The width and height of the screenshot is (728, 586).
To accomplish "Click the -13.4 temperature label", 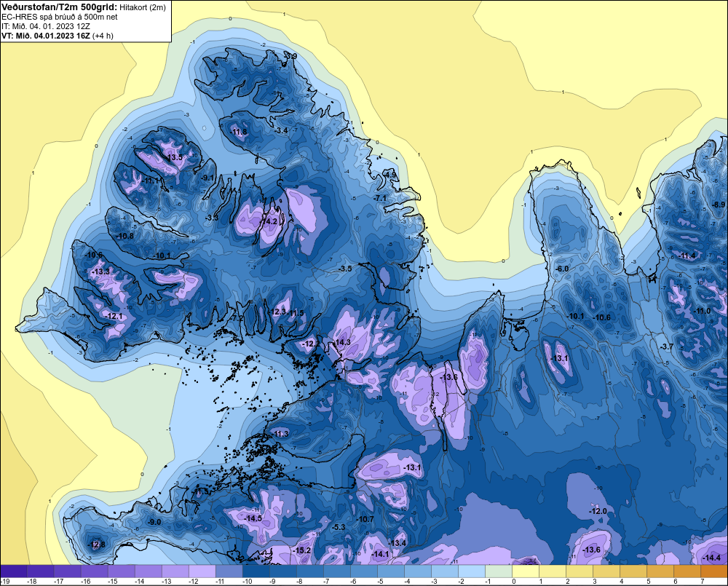I will click(x=397, y=543).
